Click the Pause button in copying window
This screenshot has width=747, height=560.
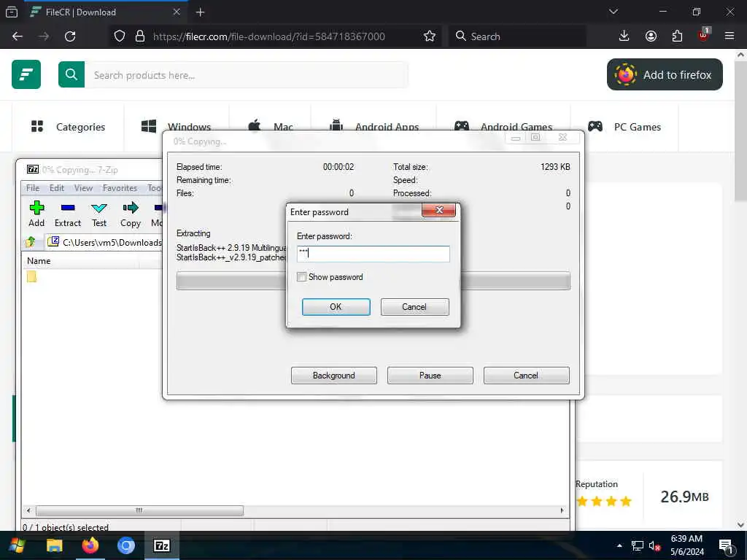click(430, 376)
